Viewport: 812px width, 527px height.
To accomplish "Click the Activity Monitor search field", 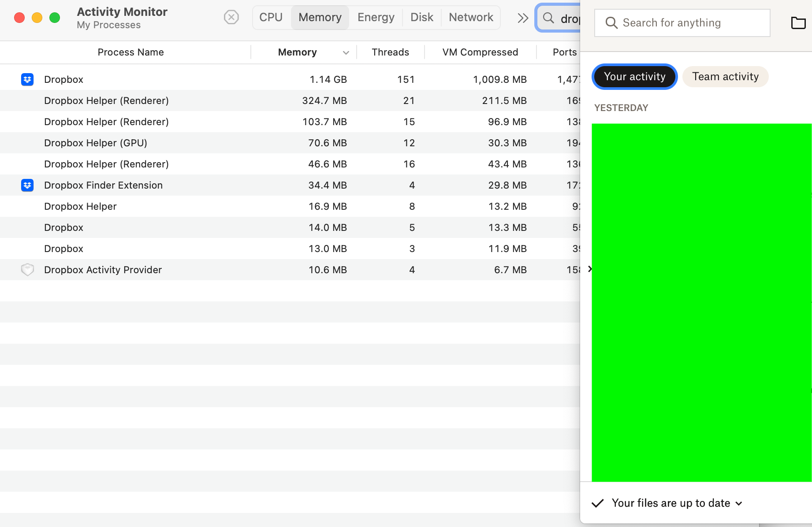I will (x=558, y=18).
